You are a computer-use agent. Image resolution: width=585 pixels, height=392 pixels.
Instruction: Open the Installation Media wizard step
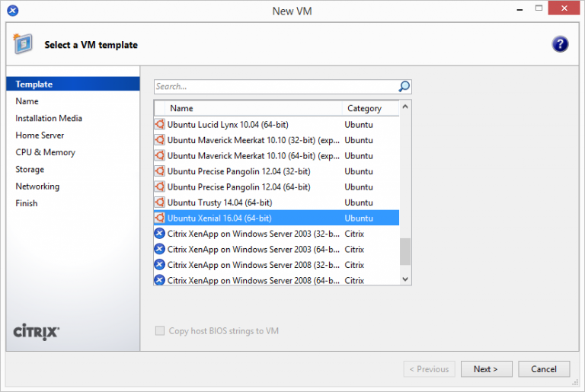[49, 118]
